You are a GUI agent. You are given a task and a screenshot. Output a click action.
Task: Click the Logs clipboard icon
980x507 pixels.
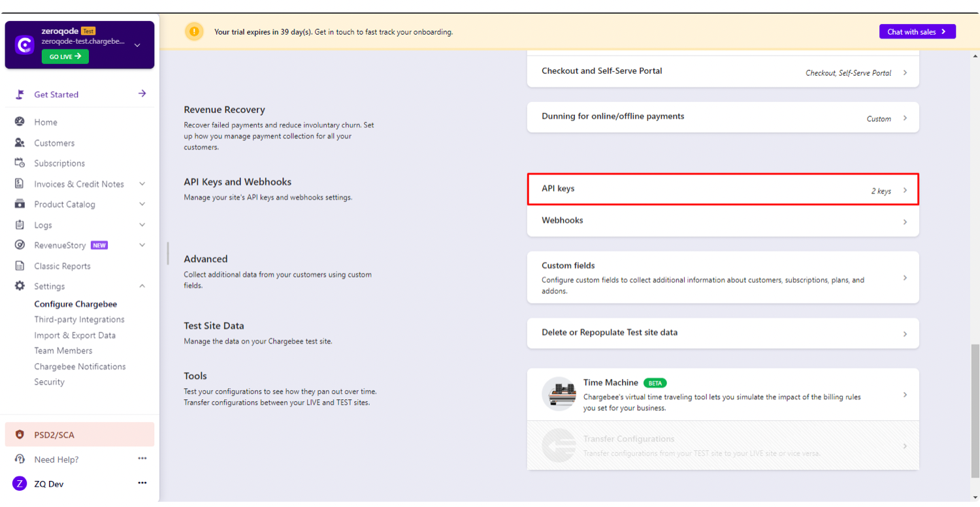click(20, 225)
